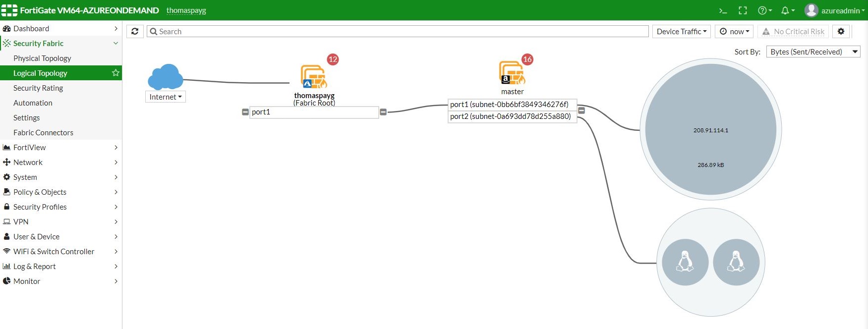Open the Internet dropdown
The width and height of the screenshot is (868, 329).
point(166,97)
